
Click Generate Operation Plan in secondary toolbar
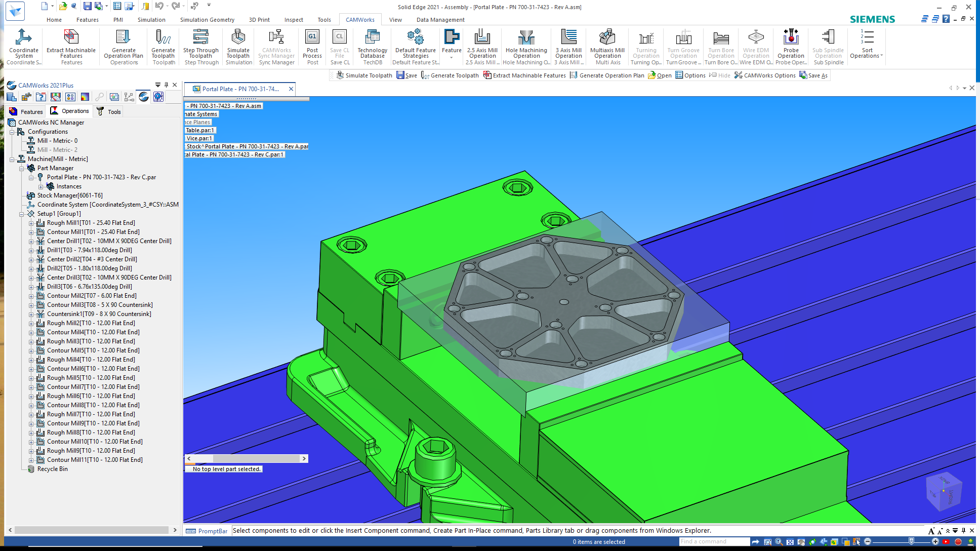(x=607, y=75)
